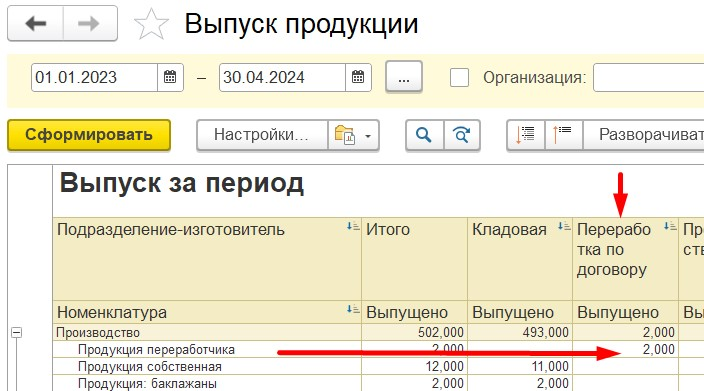Go back with the left arrow button
The image size is (704, 391).
(x=35, y=23)
